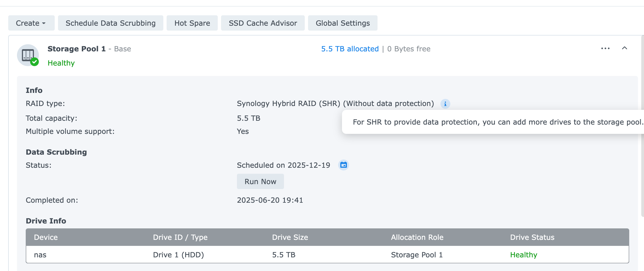This screenshot has height=271, width=644.
Task: Open the Hot Spare manager
Action: point(192,23)
